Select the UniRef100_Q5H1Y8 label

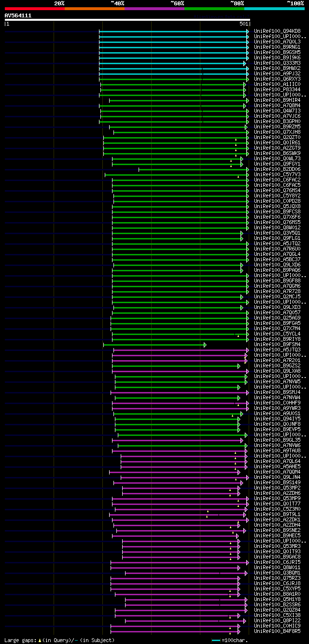pos(277,599)
